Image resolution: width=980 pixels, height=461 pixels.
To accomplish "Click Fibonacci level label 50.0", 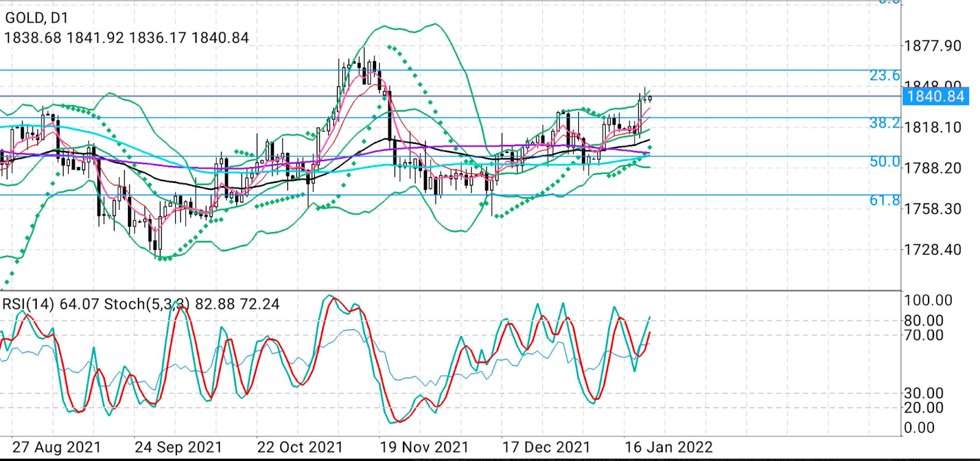I will coord(885,162).
